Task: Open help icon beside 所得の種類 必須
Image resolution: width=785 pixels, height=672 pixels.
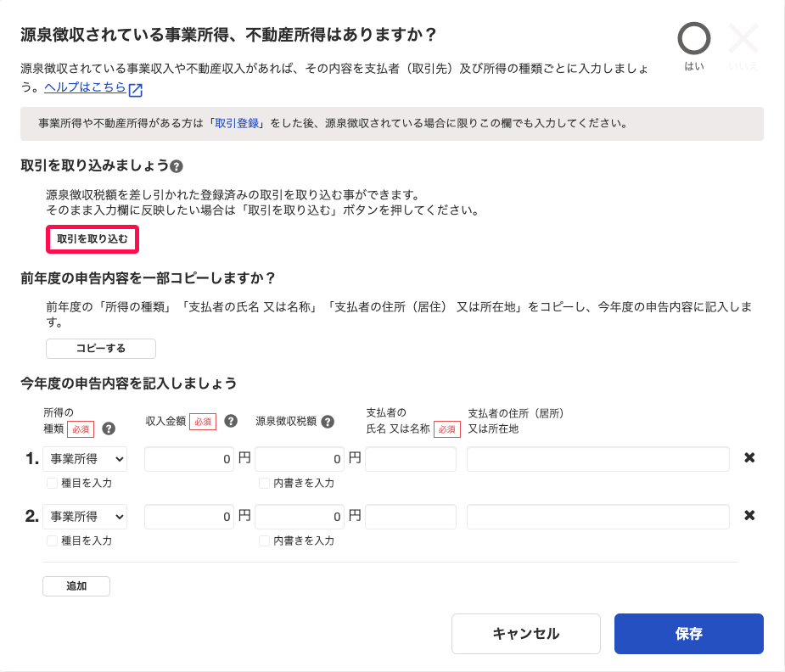Action: 109,428
